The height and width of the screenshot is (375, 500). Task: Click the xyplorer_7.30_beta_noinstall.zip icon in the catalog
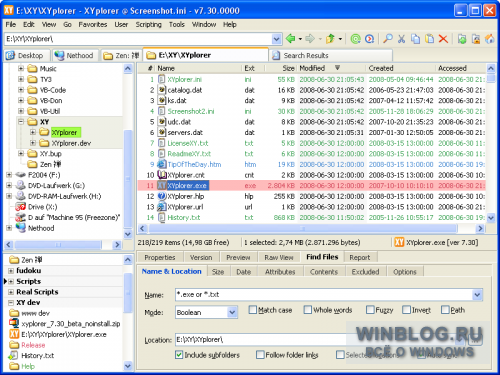tap(14, 323)
